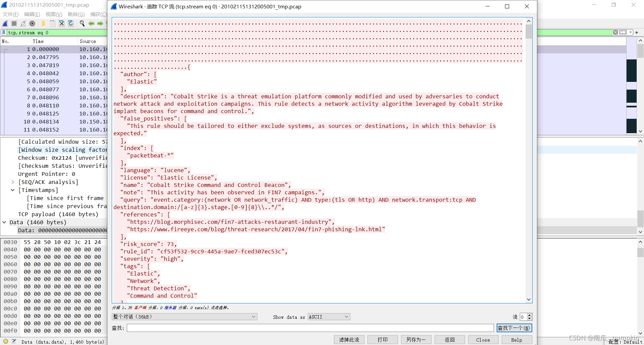This screenshot has width=644, height=345.
Task: Open the 整个对话 (36kB) conversation dropdown
Action: point(185,317)
